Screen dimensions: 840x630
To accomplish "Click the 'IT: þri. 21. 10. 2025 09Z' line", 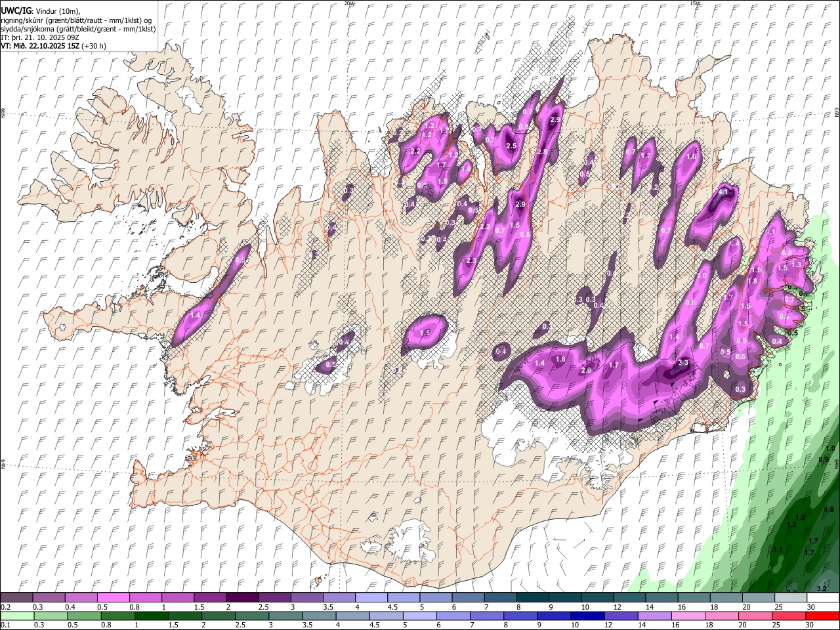I will point(40,37).
